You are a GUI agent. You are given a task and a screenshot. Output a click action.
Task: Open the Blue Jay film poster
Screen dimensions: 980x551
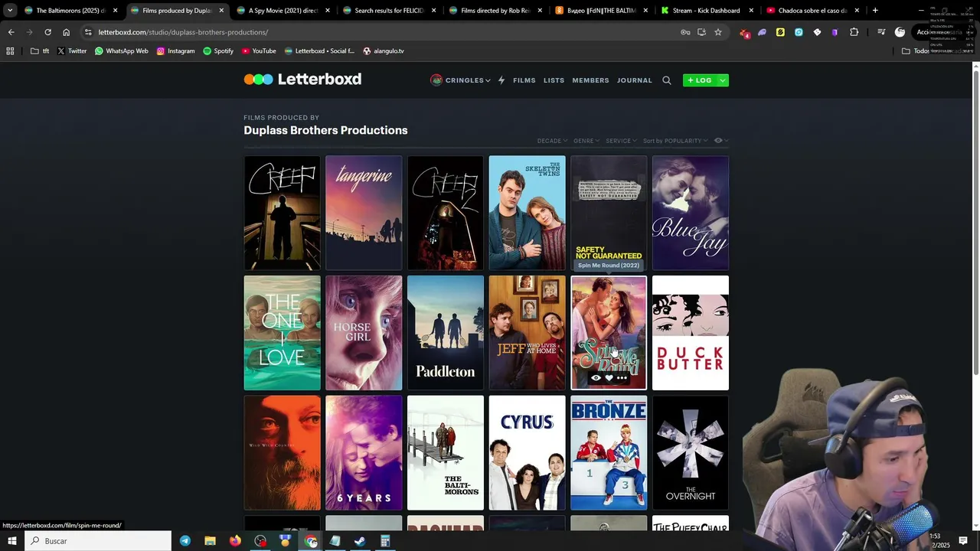click(x=691, y=213)
